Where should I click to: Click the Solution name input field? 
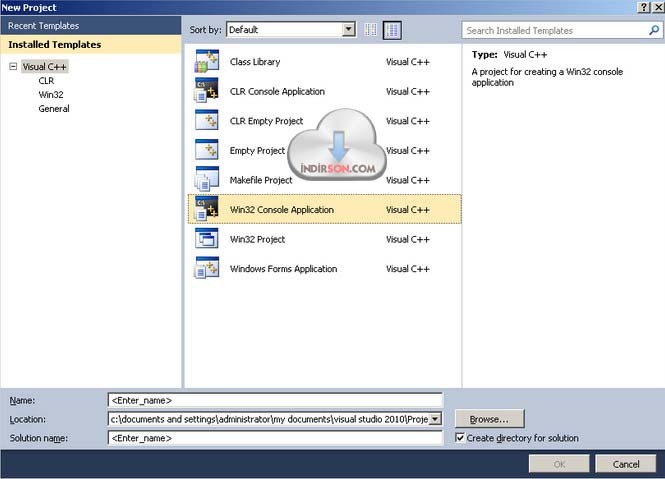pyautogui.click(x=275, y=438)
